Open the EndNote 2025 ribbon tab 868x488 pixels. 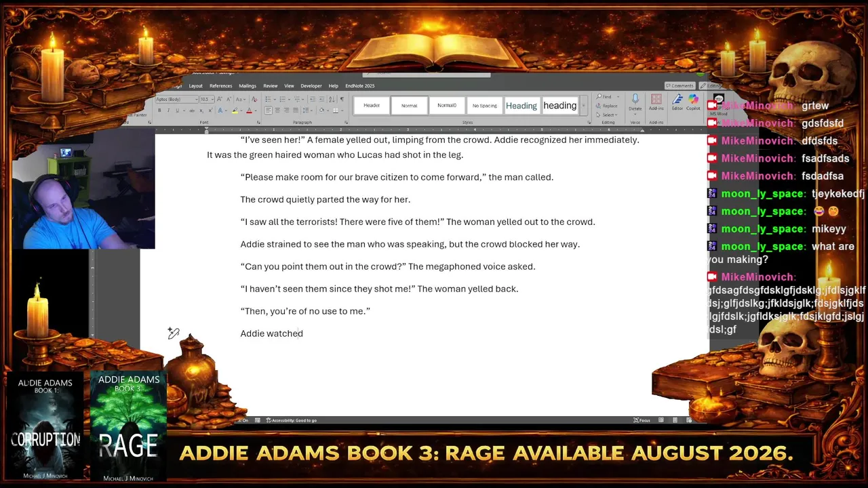(x=360, y=86)
